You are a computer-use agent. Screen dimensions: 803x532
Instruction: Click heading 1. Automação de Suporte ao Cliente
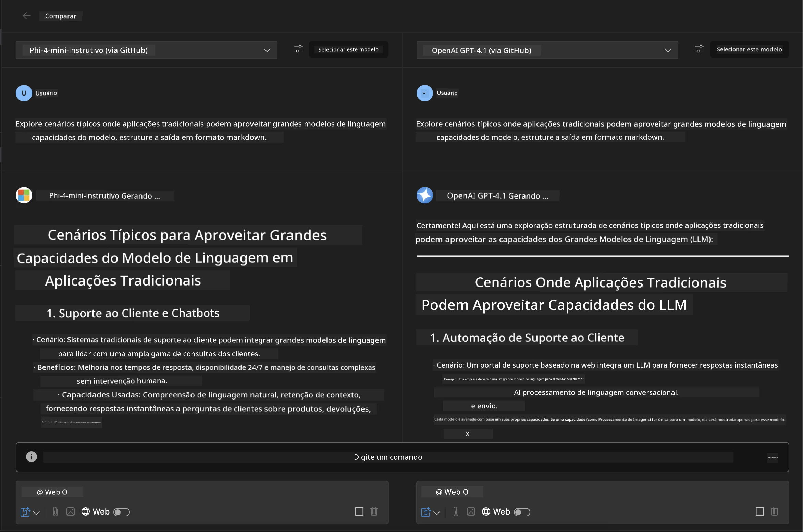pos(527,338)
